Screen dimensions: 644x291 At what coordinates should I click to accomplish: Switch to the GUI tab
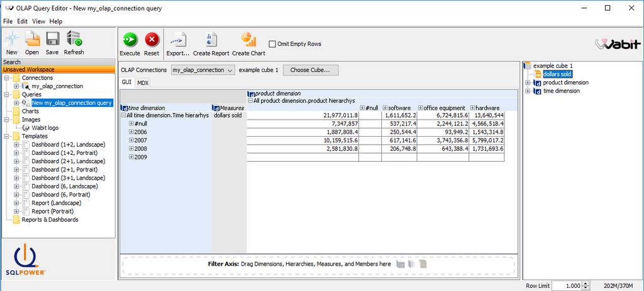click(126, 83)
